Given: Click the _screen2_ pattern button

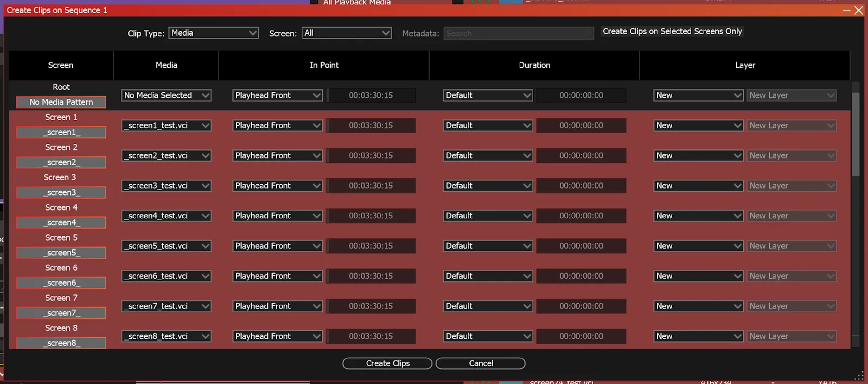Looking at the screenshot, I should (x=61, y=162).
